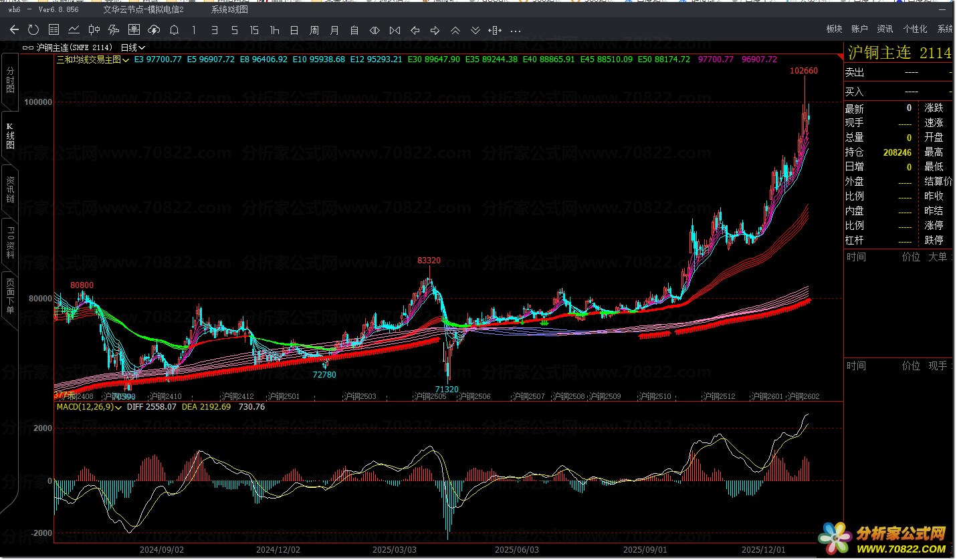The width and height of the screenshot is (957, 560).
Task: Click the alert bell icon
Action: [174, 30]
